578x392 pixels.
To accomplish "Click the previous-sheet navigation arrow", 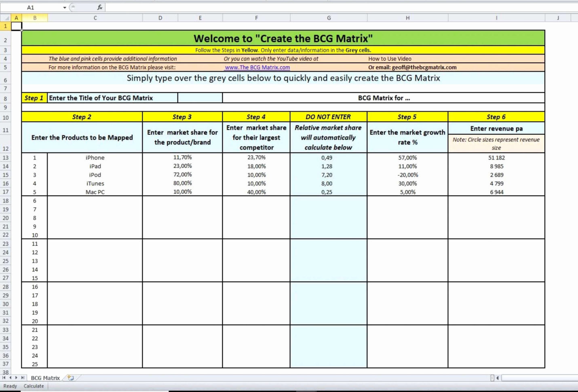I will [10, 377].
